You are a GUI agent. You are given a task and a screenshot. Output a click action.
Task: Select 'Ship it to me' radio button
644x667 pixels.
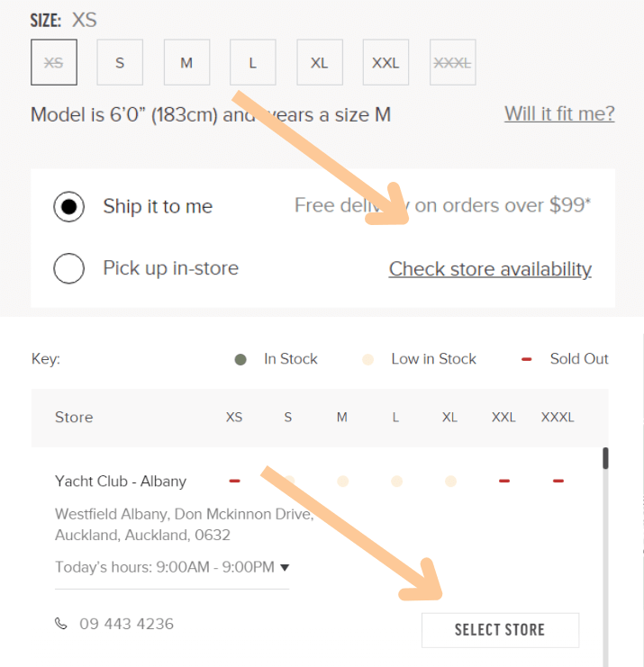(69, 207)
